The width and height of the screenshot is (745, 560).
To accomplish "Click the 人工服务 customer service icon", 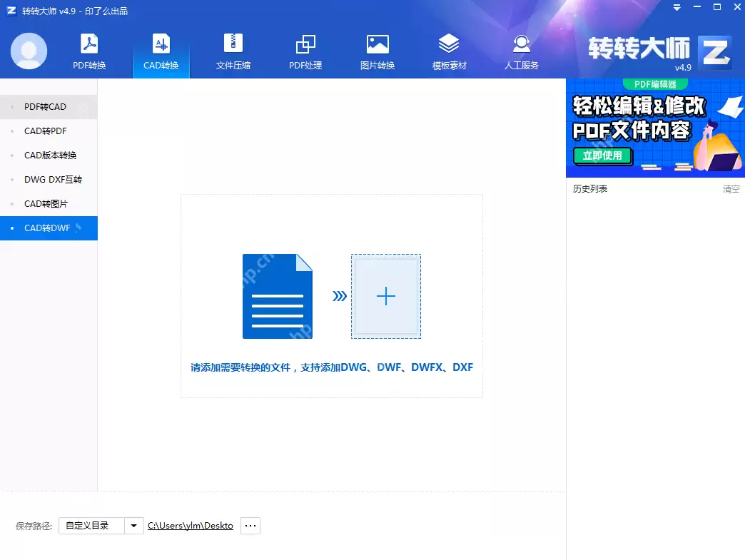I will coord(521,50).
